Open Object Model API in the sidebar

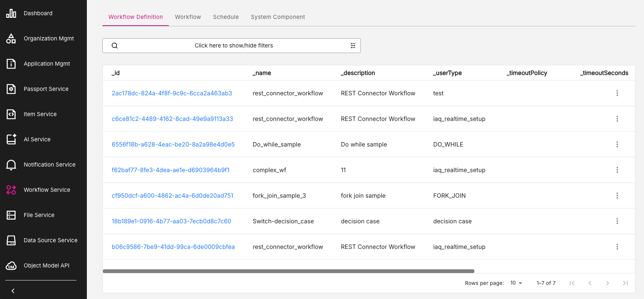coord(46,266)
